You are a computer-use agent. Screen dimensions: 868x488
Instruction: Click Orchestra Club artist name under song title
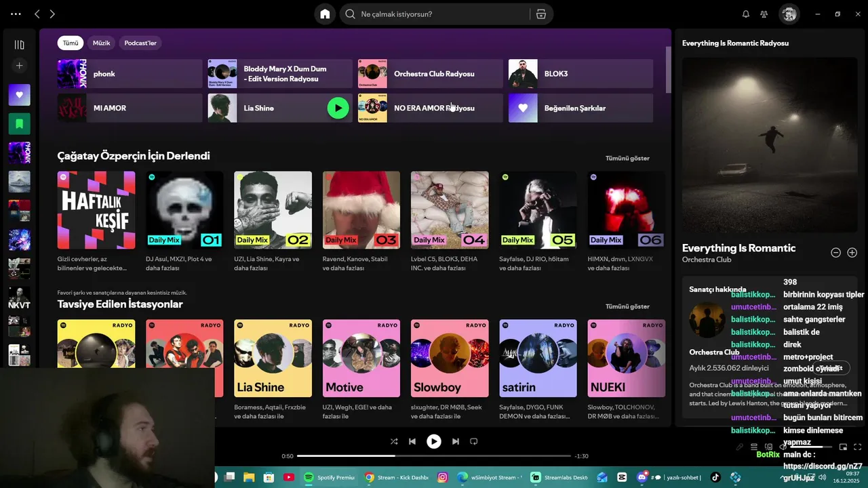click(x=707, y=260)
